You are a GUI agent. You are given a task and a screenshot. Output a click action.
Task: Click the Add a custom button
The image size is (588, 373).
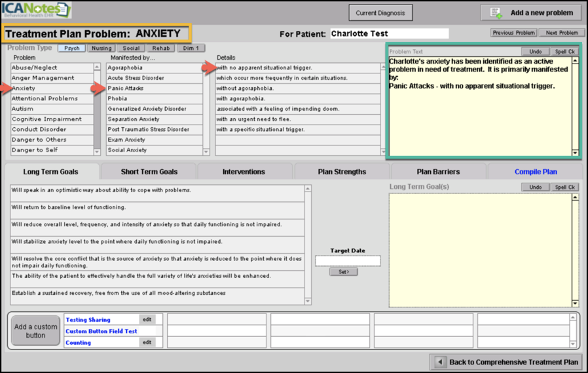[x=36, y=331]
